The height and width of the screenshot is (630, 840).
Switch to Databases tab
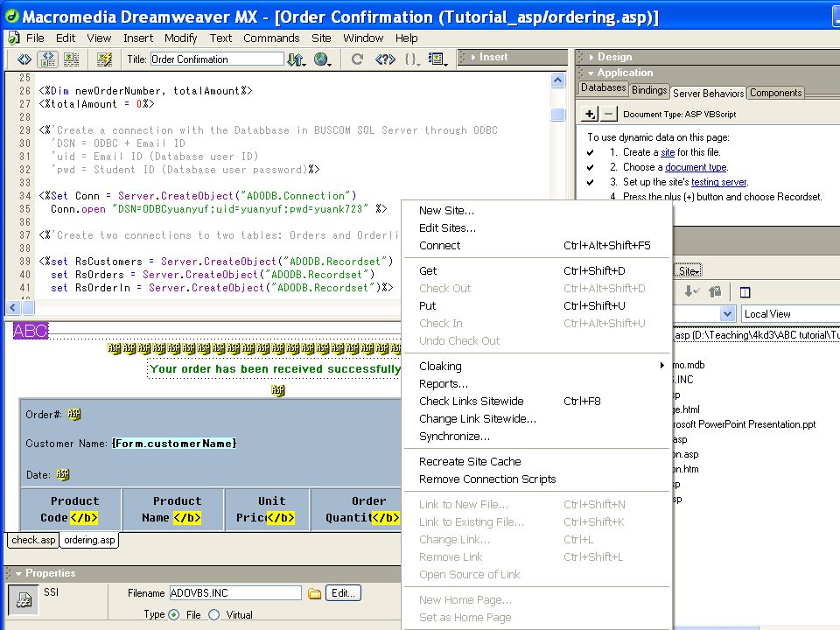(603, 87)
